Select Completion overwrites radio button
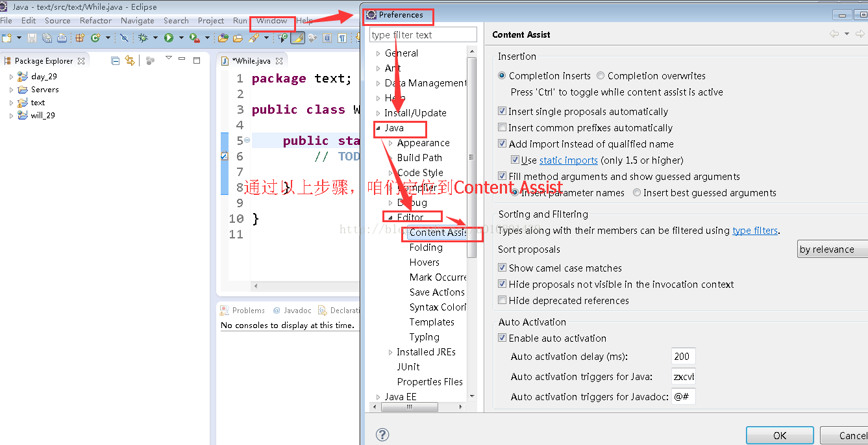This screenshot has width=868, height=445. (601, 76)
